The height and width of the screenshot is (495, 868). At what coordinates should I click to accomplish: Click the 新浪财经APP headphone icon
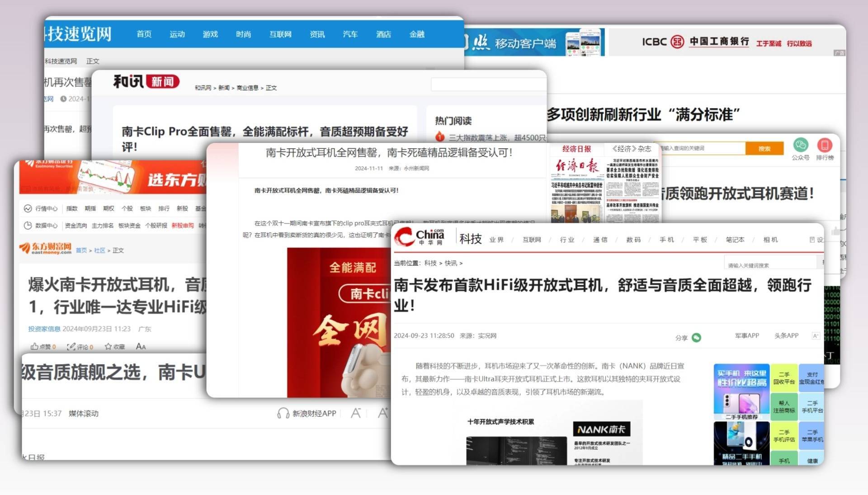283,413
